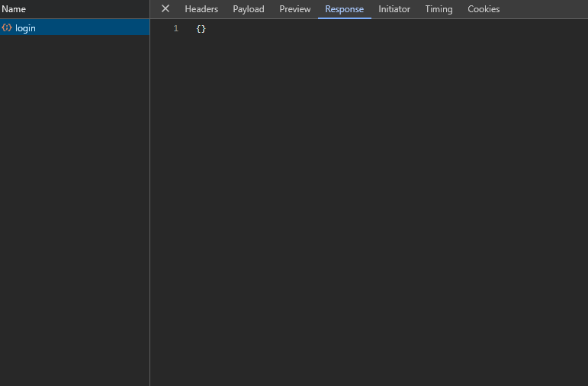The image size is (588, 386).
Task: Select the Response tab
Action: (345, 9)
